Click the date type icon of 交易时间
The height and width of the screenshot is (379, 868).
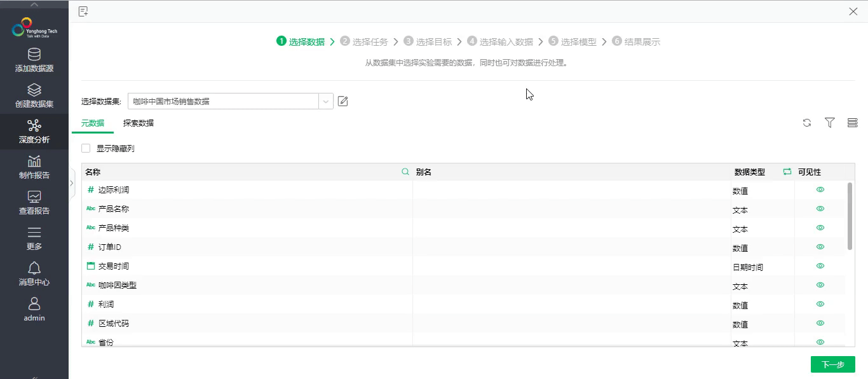pyautogui.click(x=90, y=266)
